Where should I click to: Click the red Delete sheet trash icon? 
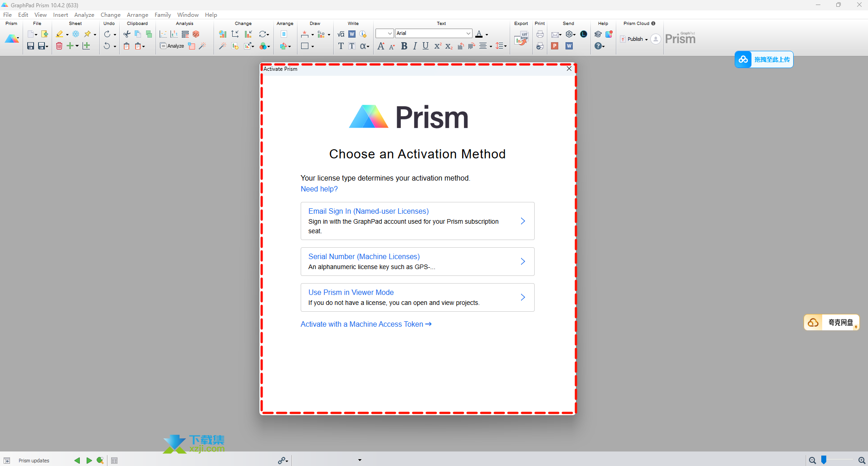tap(59, 46)
